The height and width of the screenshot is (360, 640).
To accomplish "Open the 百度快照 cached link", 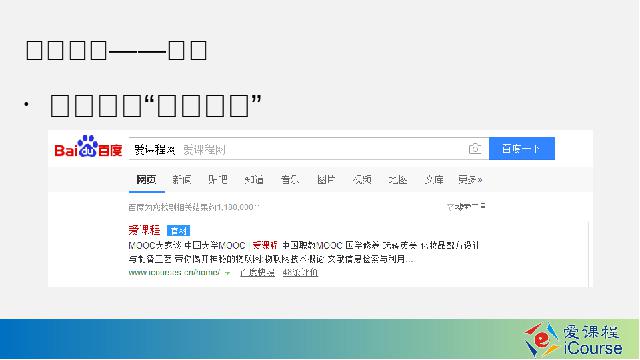I will 257,272.
